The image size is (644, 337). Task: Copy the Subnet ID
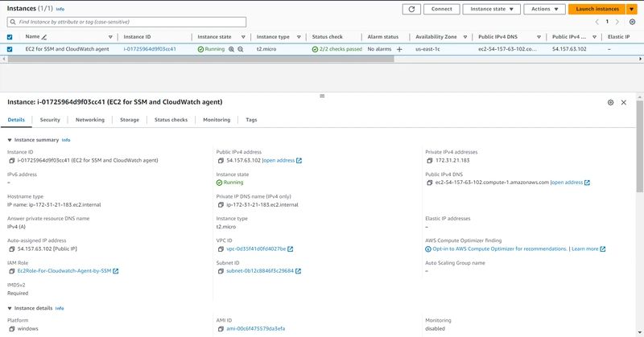tap(221, 271)
